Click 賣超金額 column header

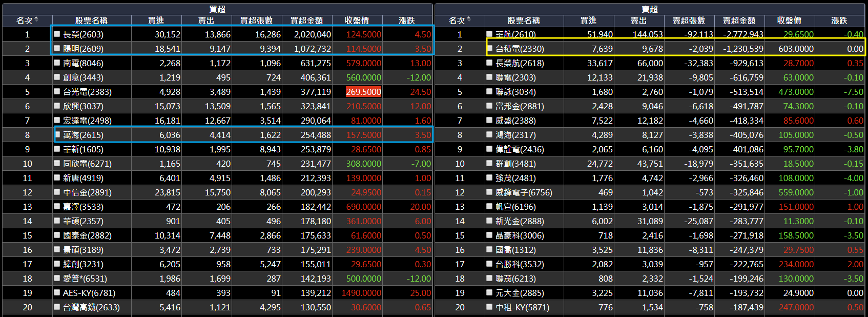(x=739, y=21)
